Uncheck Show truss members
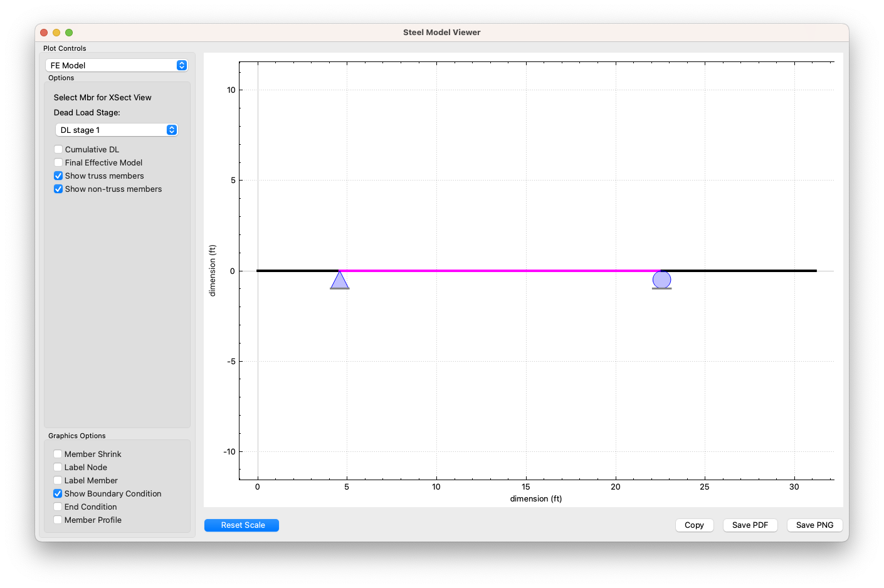This screenshot has width=884, height=588. (x=58, y=176)
